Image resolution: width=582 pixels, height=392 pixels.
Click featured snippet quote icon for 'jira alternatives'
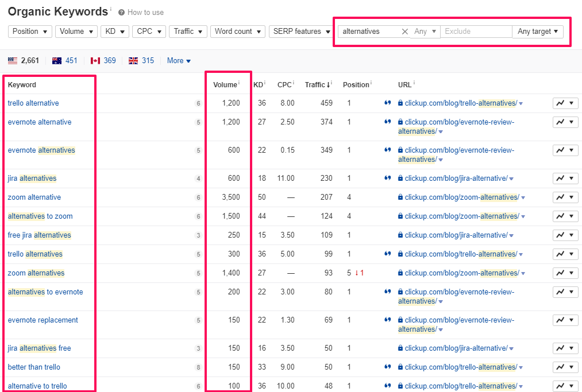pos(388,178)
